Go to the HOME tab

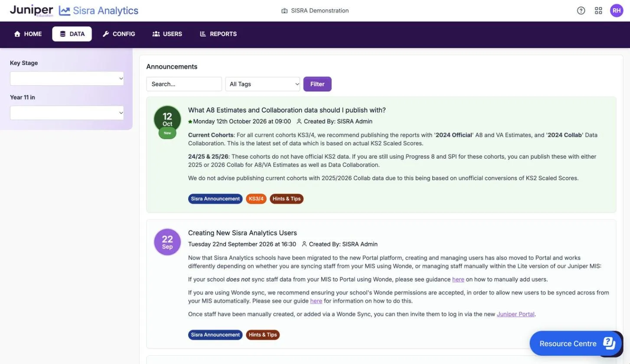[28, 34]
